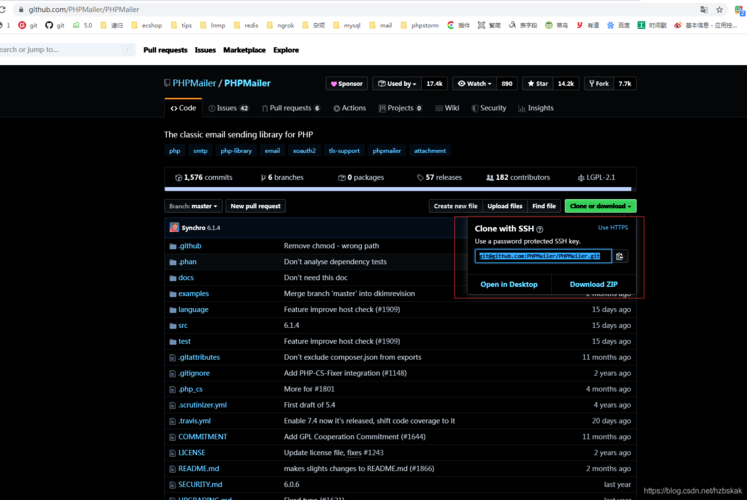Open the GitHub 'git' bookmark with octocat icon
Image resolution: width=747 pixels, height=500 pixels.
[x=55, y=25]
